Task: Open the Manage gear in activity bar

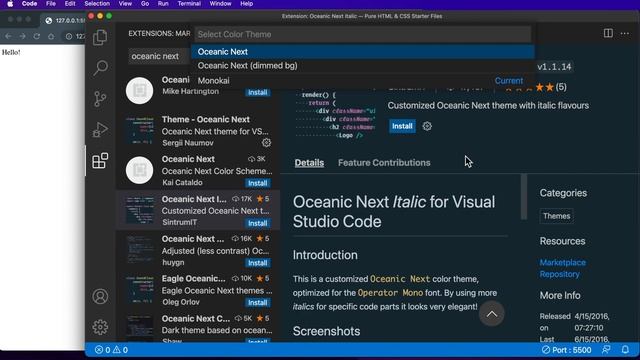Action: pyautogui.click(x=100, y=327)
